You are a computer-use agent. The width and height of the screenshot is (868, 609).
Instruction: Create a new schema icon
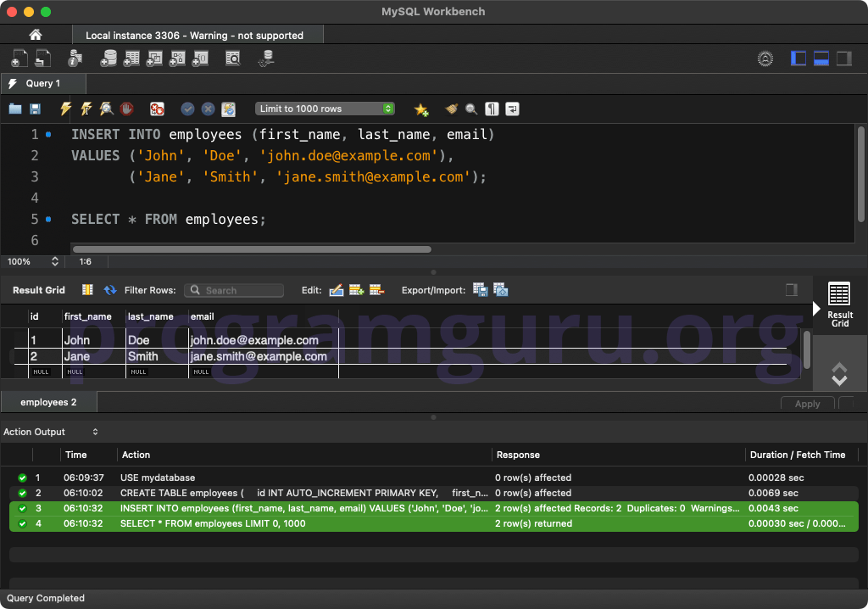tap(108, 59)
